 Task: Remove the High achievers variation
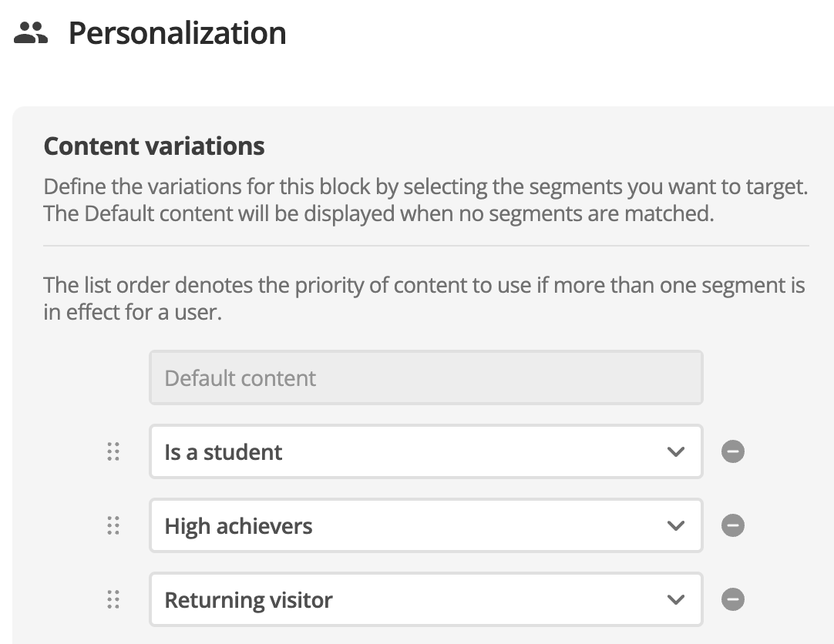point(732,525)
